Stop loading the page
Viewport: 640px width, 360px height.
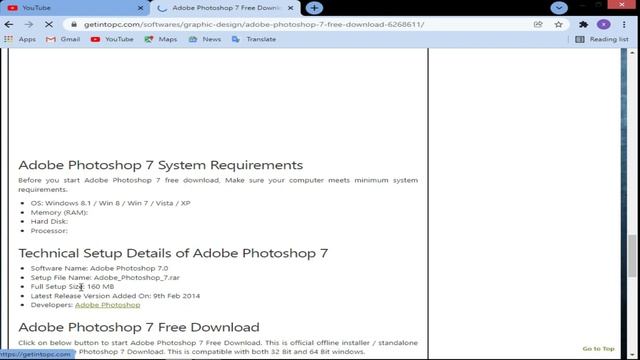tap(49, 24)
